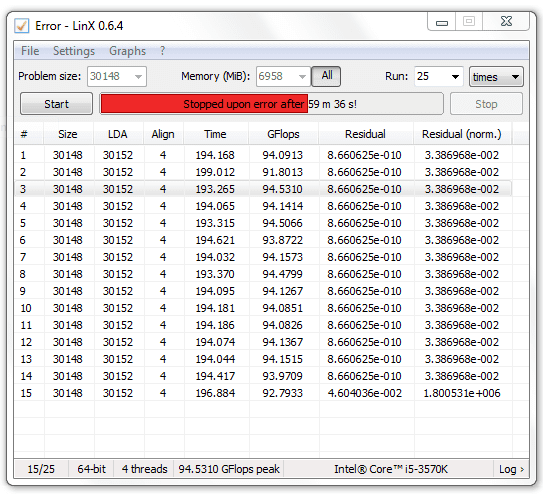Open the ? help menu
The height and width of the screenshot is (494, 543).
tap(162, 51)
